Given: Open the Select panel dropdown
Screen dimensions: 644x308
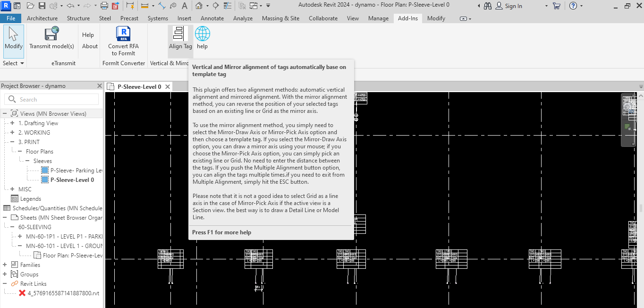Looking at the screenshot, I should pos(14,63).
